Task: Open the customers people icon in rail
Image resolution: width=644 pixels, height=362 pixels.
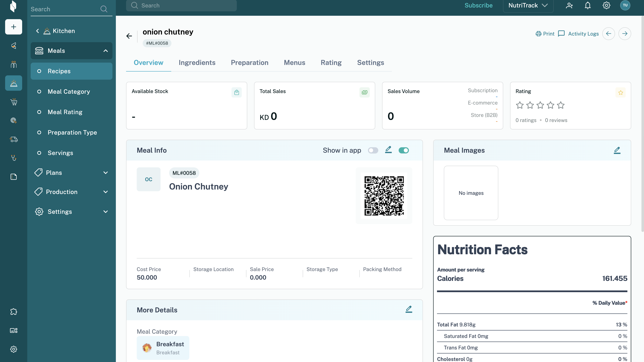Action: click(13, 65)
